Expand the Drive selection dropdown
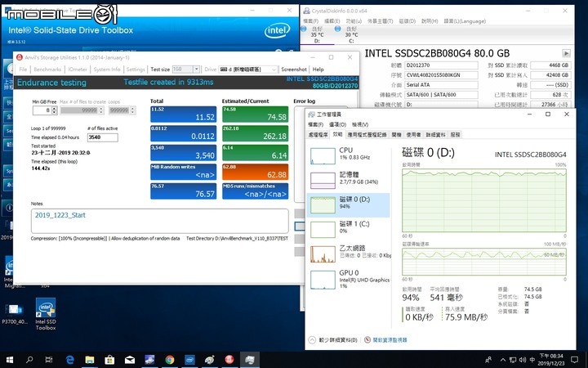Viewport: 588px width, 368px height. pyautogui.click(x=274, y=70)
